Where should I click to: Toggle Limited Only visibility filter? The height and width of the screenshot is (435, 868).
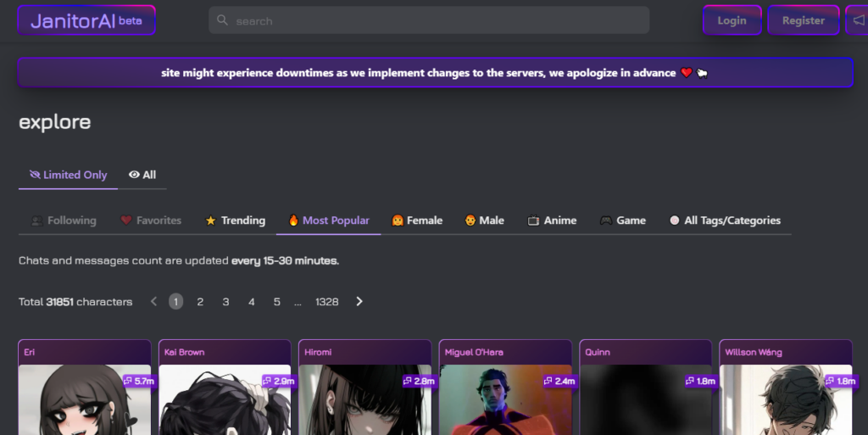69,175
